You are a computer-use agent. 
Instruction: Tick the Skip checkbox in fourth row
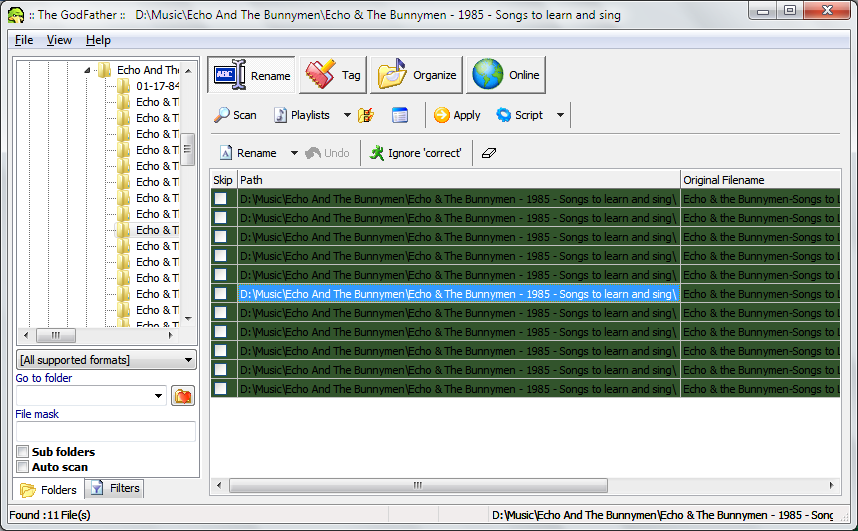coord(221,256)
